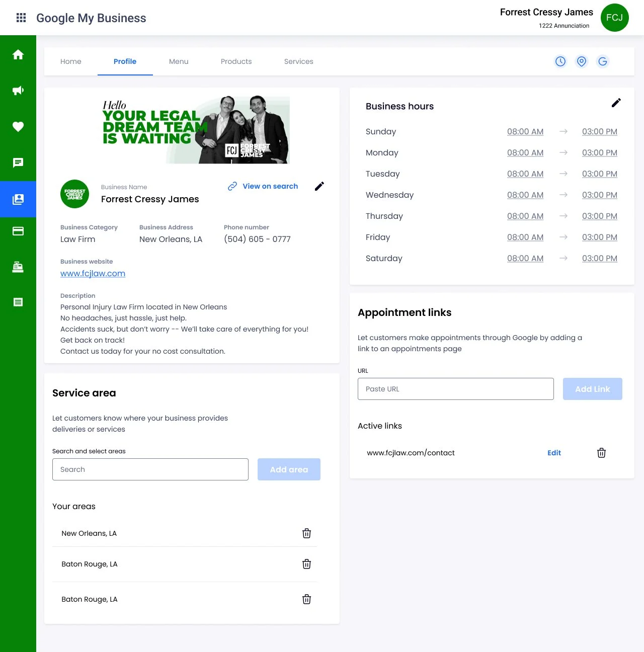This screenshot has width=644, height=652.
Task: Delete the New Orleans, LA service area
Action: (x=306, y=533)
